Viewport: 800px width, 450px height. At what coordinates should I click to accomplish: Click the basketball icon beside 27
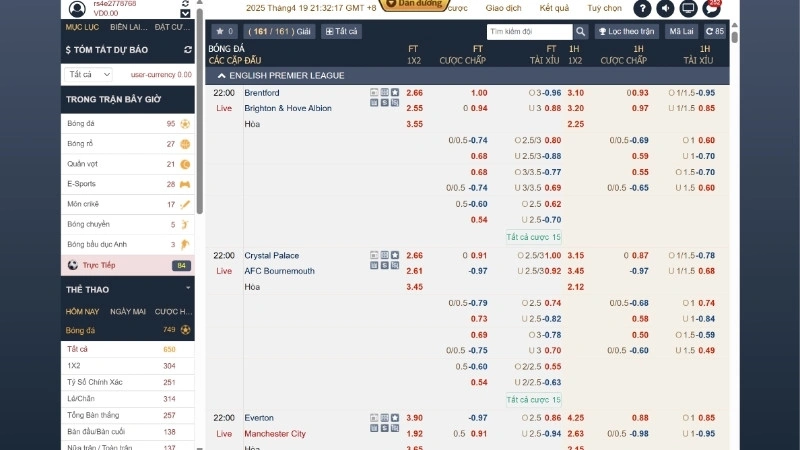click(185, 144)
